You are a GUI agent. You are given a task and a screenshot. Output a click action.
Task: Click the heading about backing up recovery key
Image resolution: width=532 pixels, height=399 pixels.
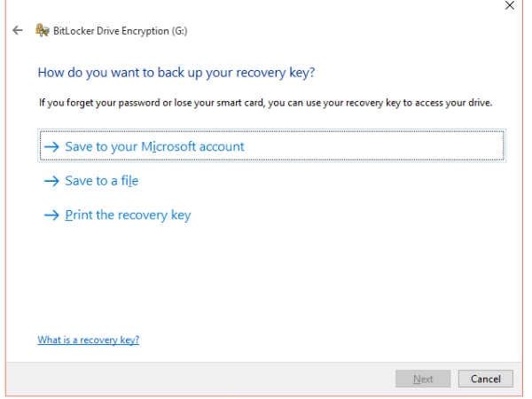[x=176, y=73]
